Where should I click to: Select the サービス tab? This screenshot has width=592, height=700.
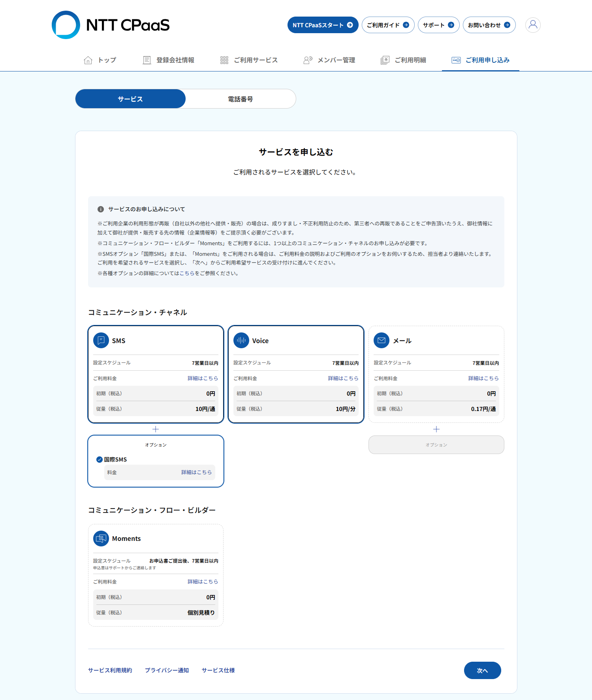point(130,99)
